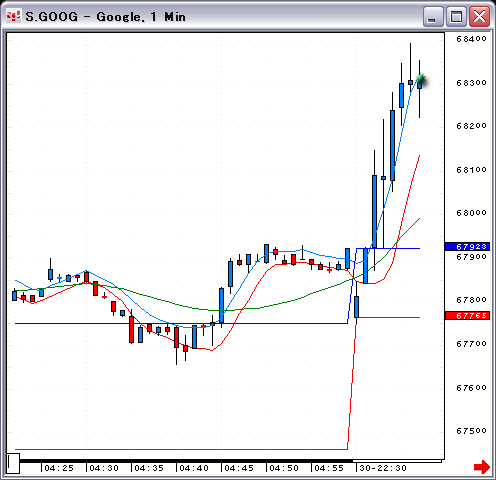This screenshot has height=480, width=496.
Task: Click the 67900 price axis label
Action: point(471,257)
